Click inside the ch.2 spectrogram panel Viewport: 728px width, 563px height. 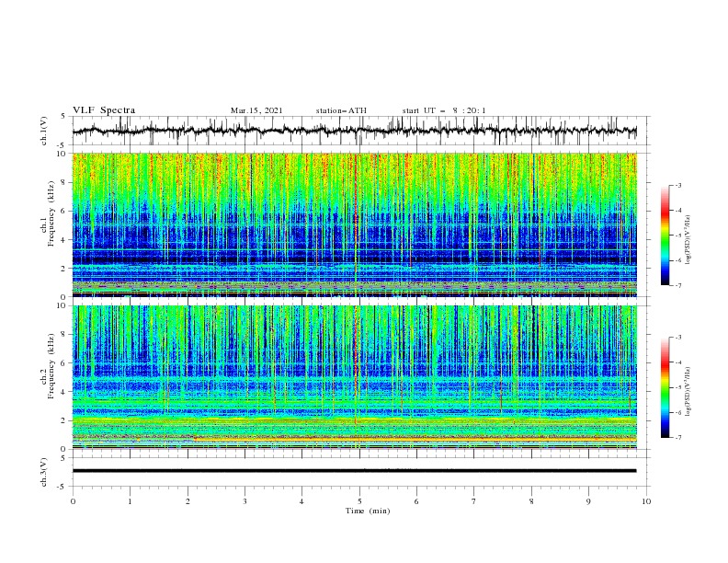click(355, 377)
